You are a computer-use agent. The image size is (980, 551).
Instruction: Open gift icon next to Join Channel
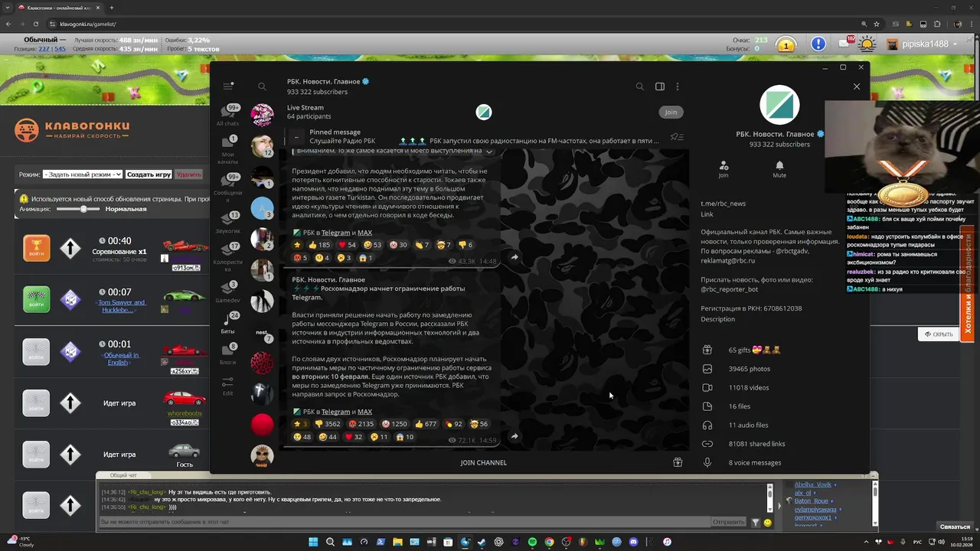coord(678,462)
